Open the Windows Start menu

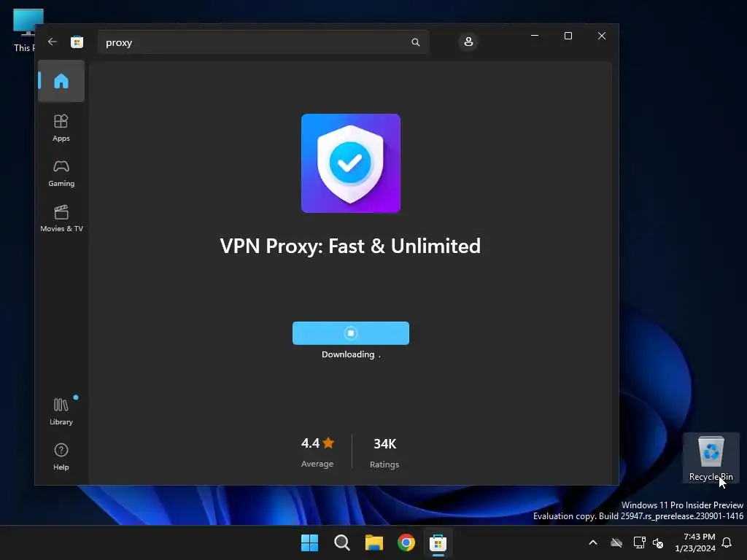[x=309, y=542]
